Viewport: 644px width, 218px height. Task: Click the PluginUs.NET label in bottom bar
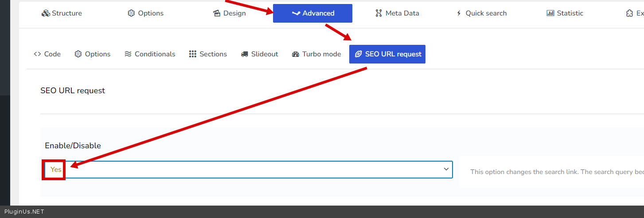(x=24, y=212)
